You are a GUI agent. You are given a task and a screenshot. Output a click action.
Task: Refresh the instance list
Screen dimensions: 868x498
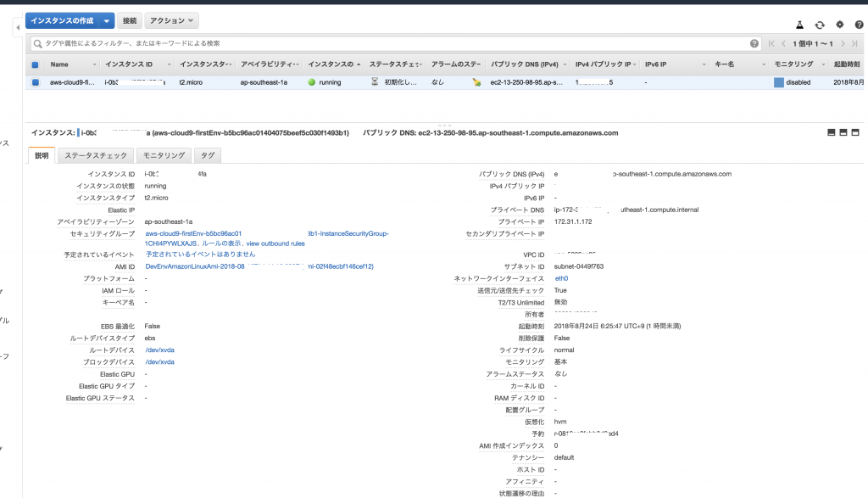(x=820, y=25)
